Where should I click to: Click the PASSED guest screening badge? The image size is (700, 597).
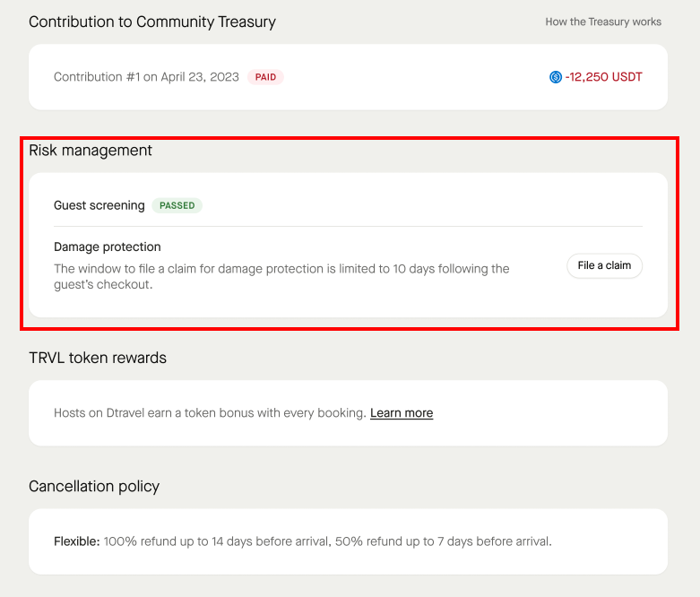click(x=177, y=205)
